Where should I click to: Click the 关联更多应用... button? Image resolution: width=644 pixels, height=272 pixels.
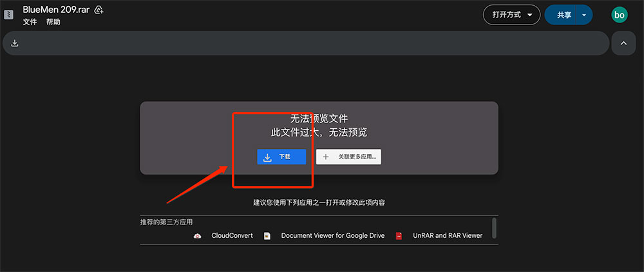coord(348,157)
